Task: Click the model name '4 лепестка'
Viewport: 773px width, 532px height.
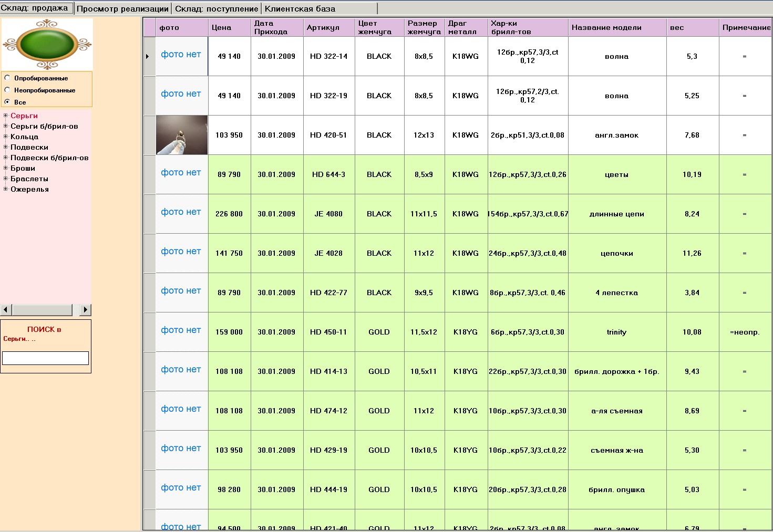Action: pos(617,293)
